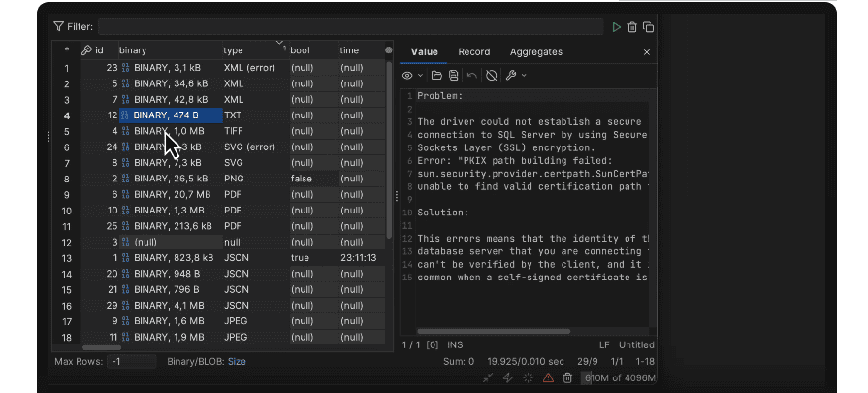Close the value viewer panel
The height and width of the screenshot is (393, 868).
pos(647,52)
